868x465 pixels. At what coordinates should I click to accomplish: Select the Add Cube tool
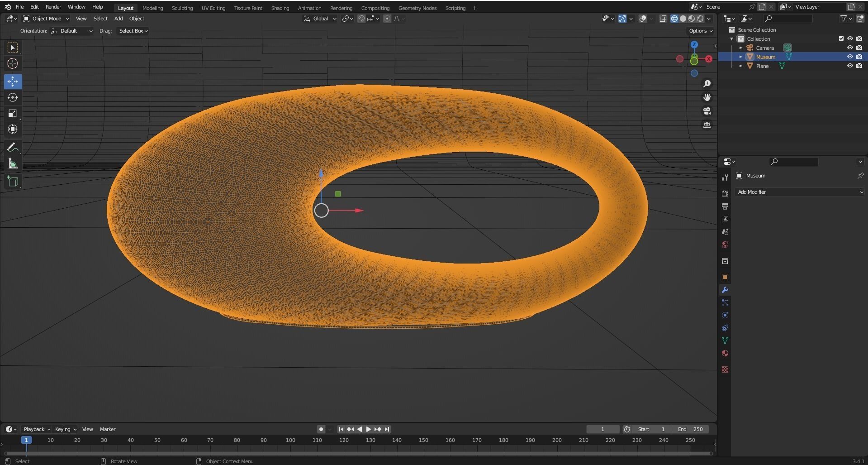(13, 182)
